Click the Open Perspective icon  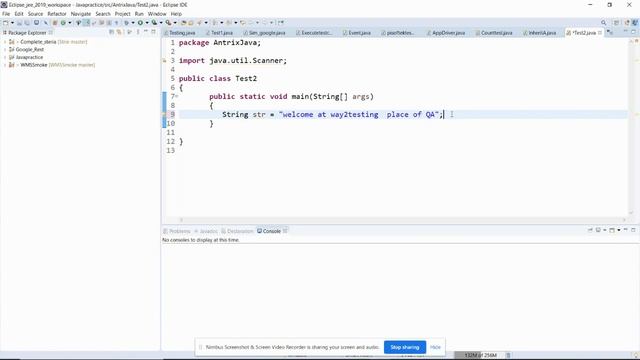click(617, 23)
